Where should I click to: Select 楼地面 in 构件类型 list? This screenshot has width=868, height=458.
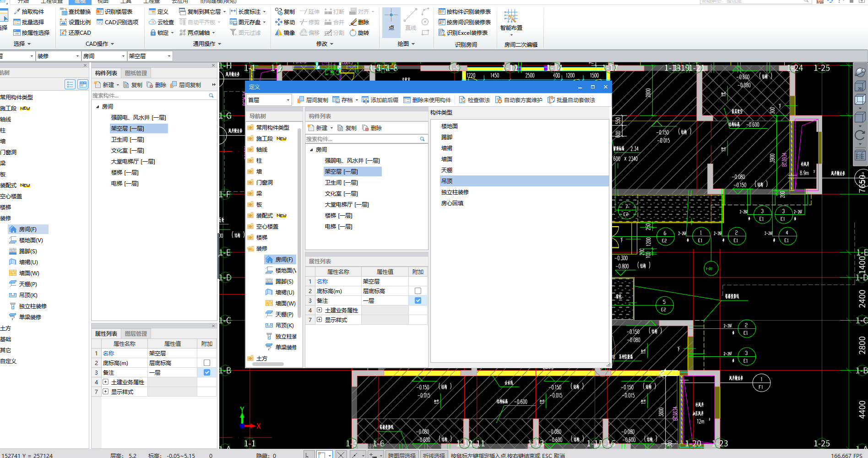[450, 126]
